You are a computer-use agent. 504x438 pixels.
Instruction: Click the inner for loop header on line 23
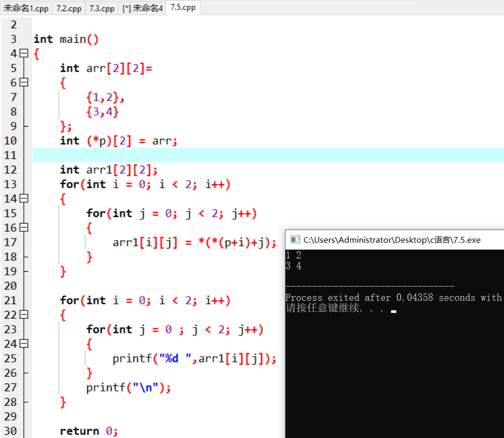pyautogui.click(x=175, y=329)
